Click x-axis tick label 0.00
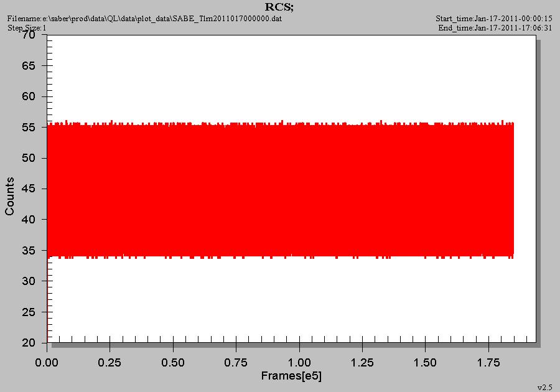The height and width of the screenshot is (392, 560). (x=47, y=363)
